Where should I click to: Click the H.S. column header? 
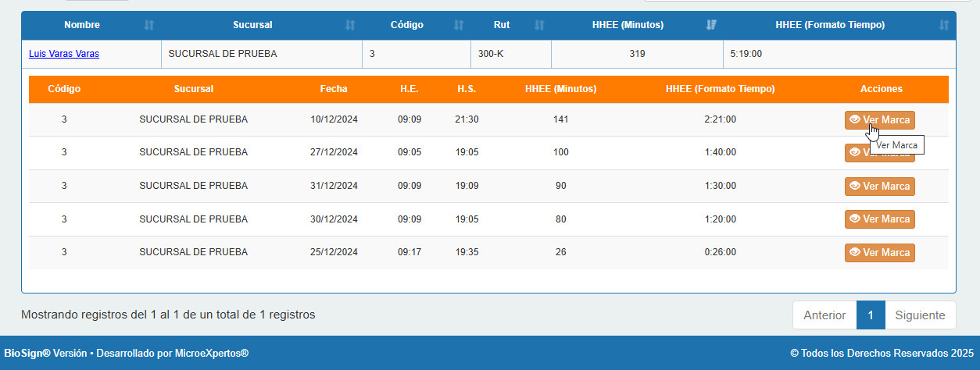[x=467, y=89]
